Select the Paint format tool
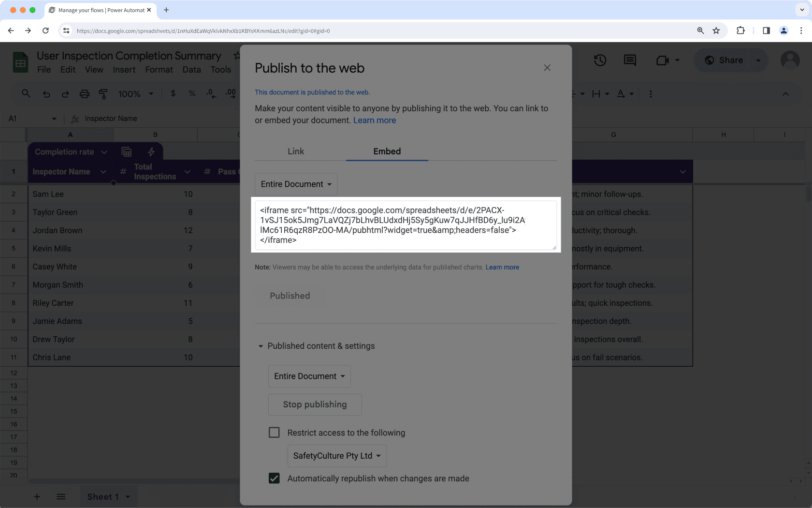The height and width of the screenshot is (508, 812). coord(103,94)
